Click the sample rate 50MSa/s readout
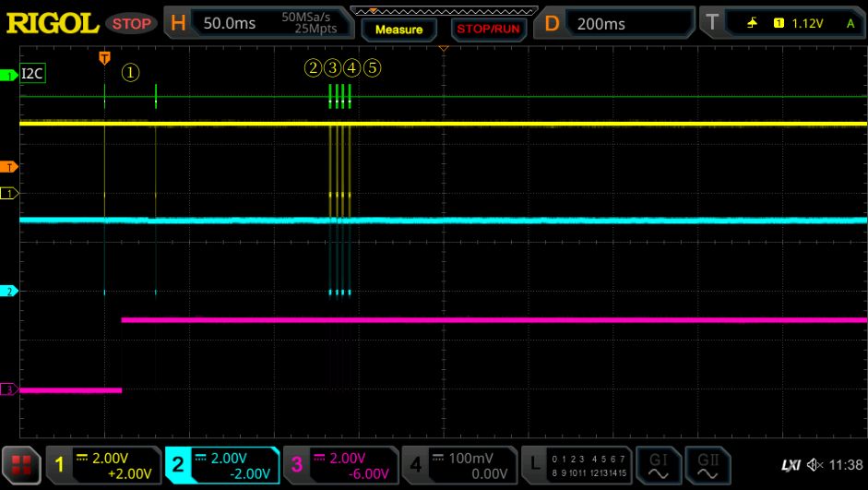 pyautogui.click(x=305, y=17)
